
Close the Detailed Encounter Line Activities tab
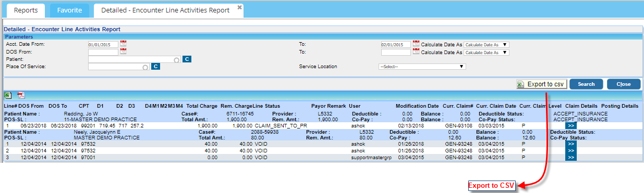[239, 7]
